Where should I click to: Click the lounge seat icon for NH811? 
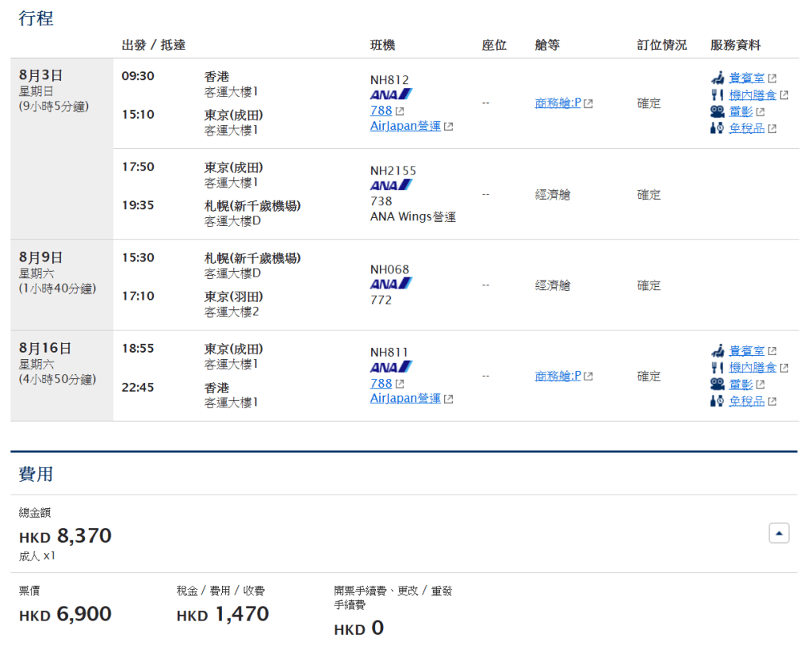pos(717,351)
